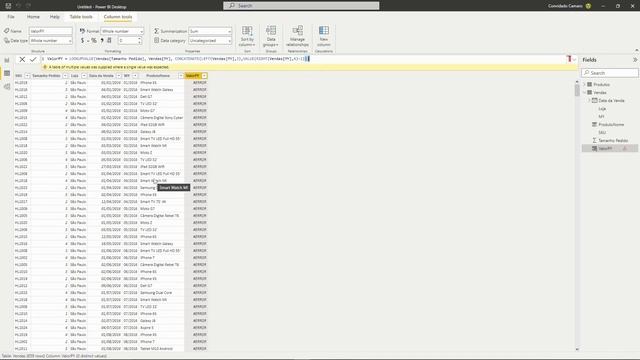
Task: Click the ProdutoNome column header
Action: click(158, 76)
